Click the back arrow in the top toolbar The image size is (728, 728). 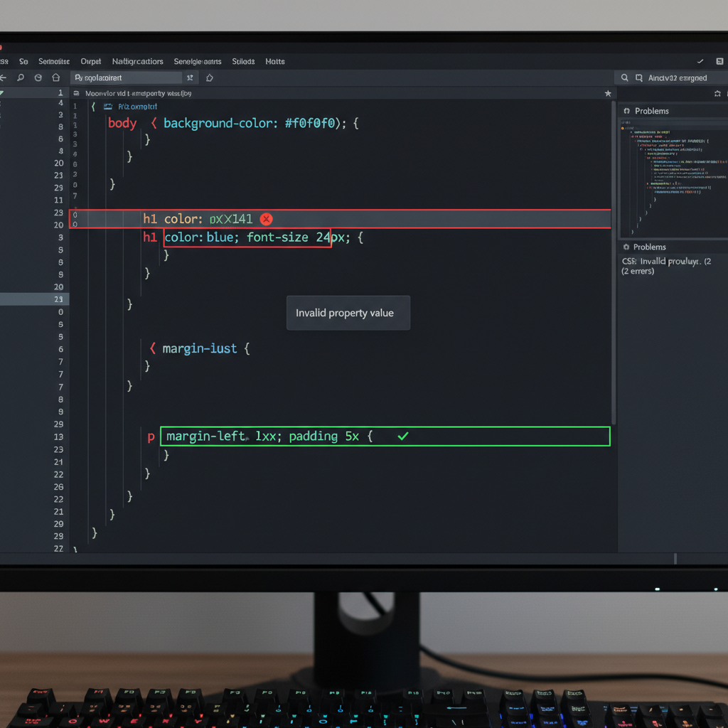pos(6,77)
